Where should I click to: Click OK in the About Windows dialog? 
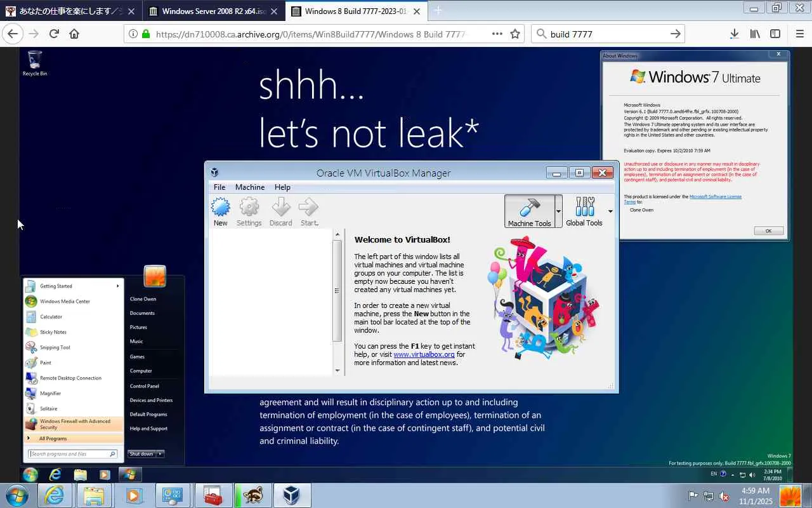click(768, 231)
